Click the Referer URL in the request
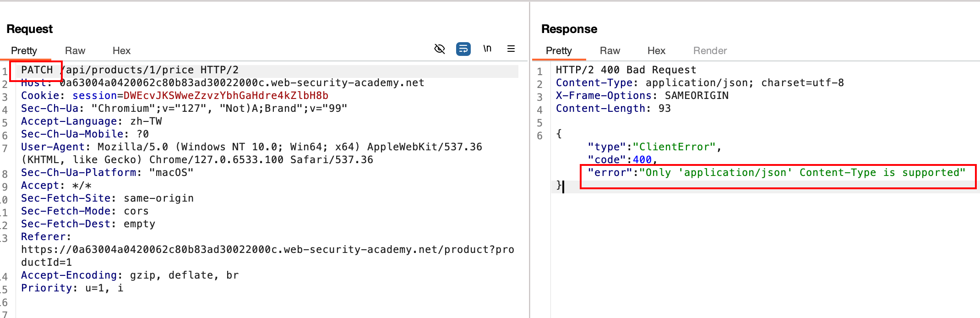Viewport: 980px width, 318px height. (267, 250)
